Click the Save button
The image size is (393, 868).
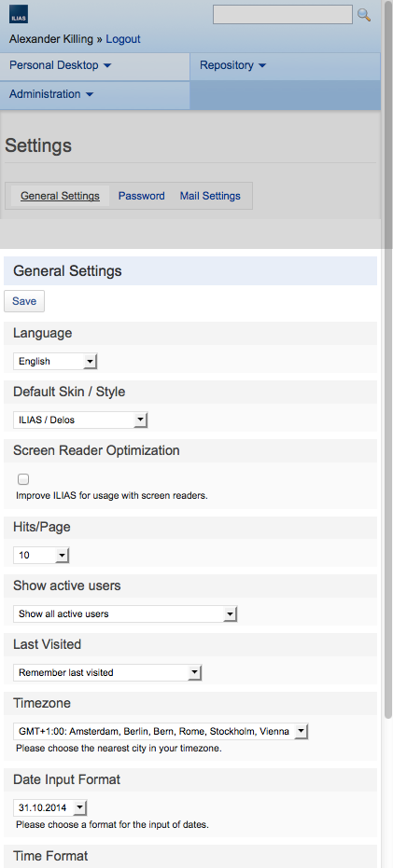coord(24,301)
